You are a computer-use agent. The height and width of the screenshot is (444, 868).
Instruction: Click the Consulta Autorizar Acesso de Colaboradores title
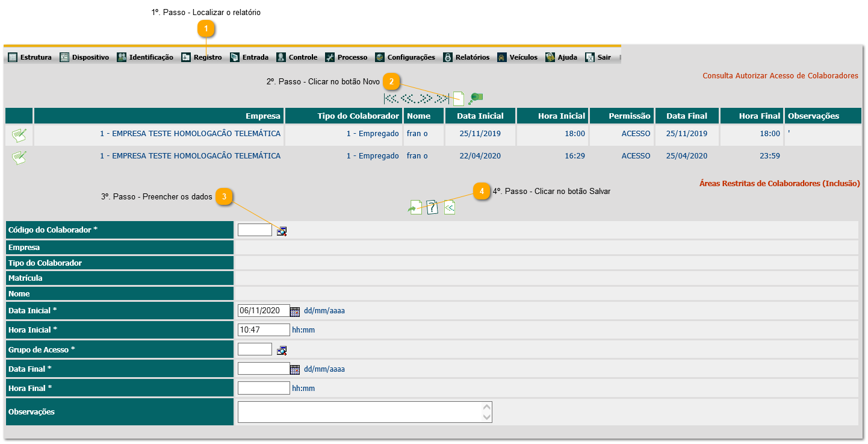(x=781, y=76)
